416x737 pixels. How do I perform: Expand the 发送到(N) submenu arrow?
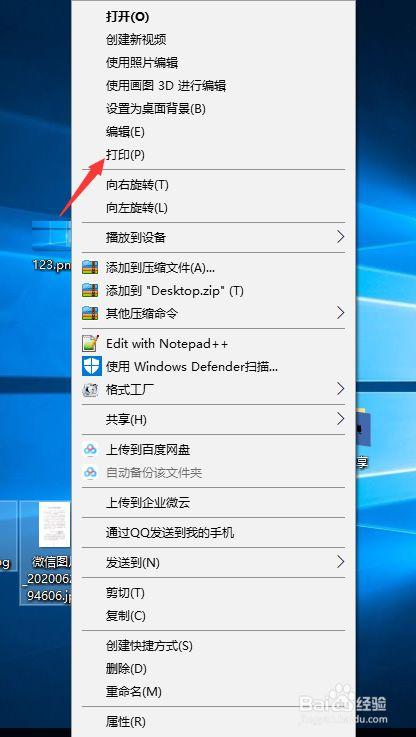tap(340, 561)
